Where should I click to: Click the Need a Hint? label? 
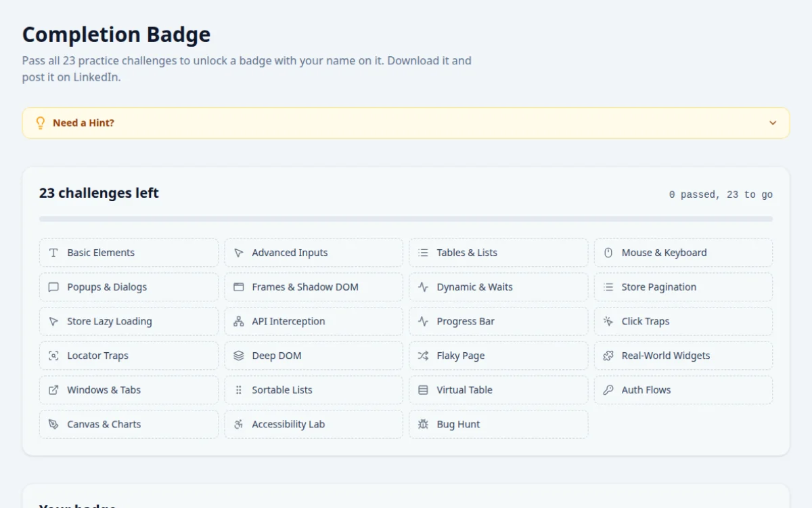coord(83,123)
